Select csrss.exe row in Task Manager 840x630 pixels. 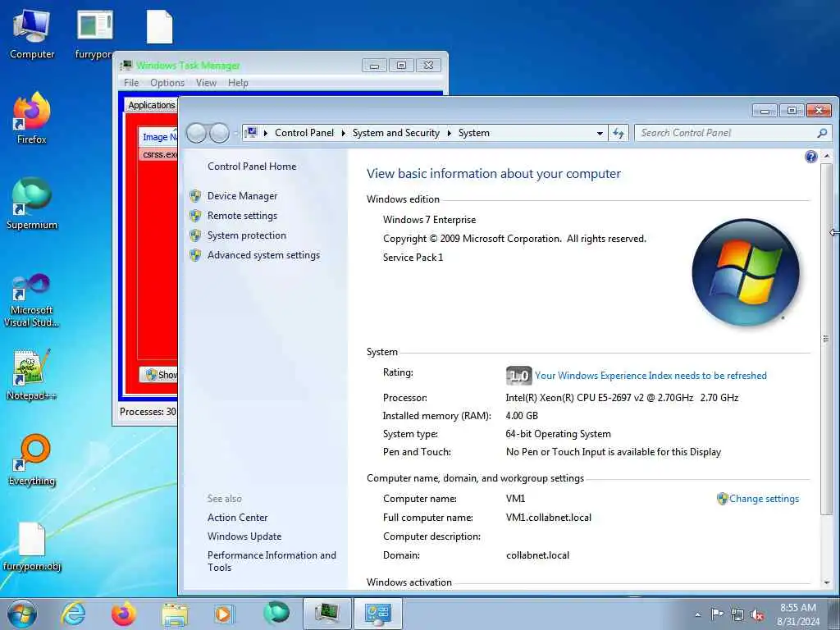click(158, 154)
